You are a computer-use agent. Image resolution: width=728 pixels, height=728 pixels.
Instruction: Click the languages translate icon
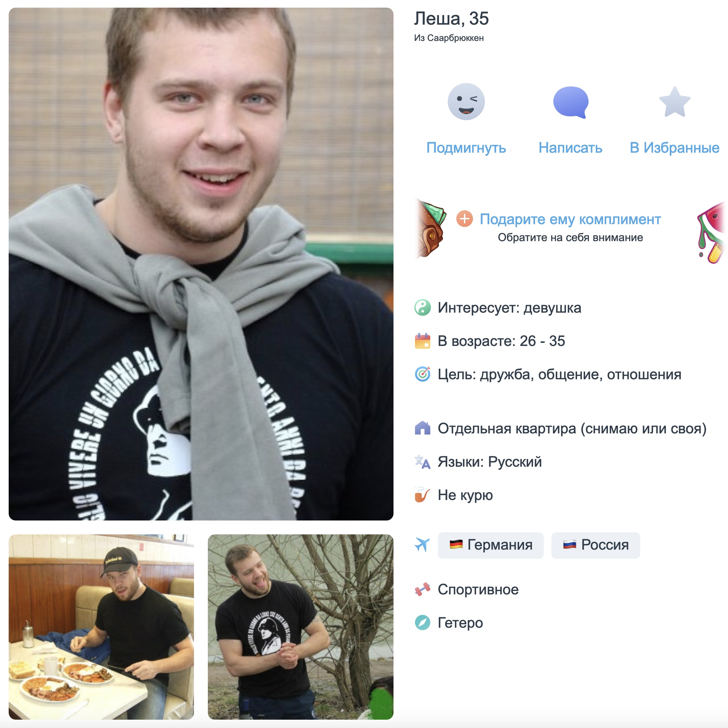pyautogui.click(x=422, y=462)
